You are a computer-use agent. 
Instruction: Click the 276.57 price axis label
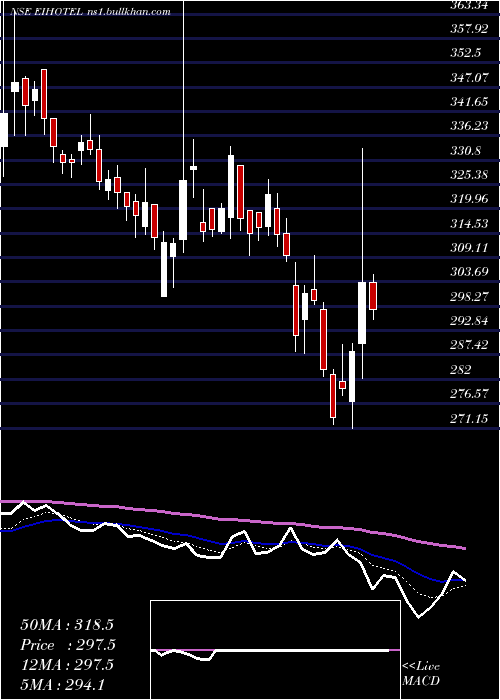469,393
